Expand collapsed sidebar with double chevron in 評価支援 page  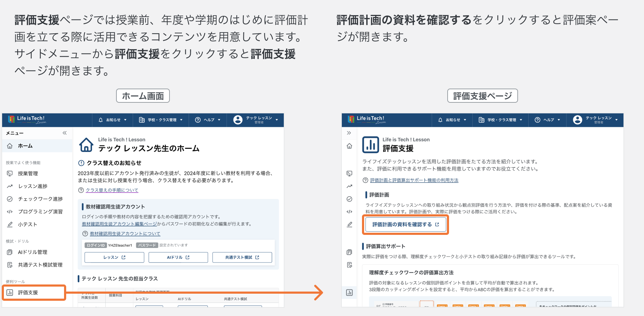[349, 133]
